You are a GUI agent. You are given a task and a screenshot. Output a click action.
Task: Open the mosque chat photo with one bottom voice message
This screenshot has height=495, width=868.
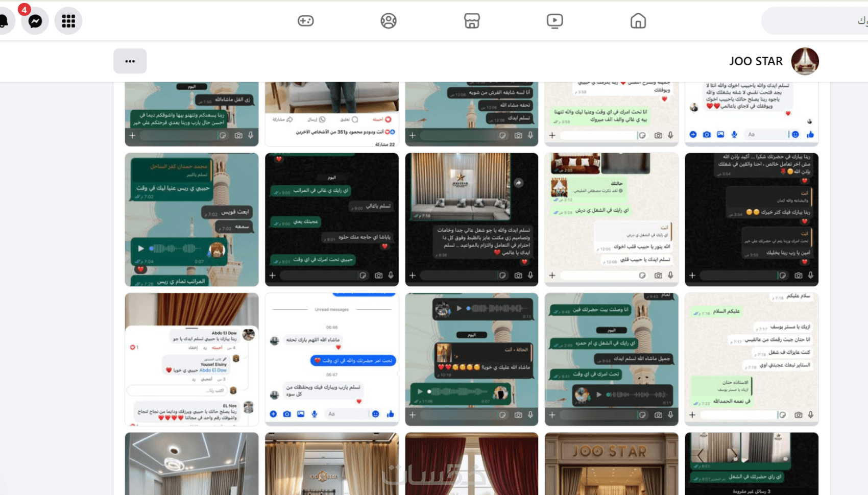coord(612,359)
